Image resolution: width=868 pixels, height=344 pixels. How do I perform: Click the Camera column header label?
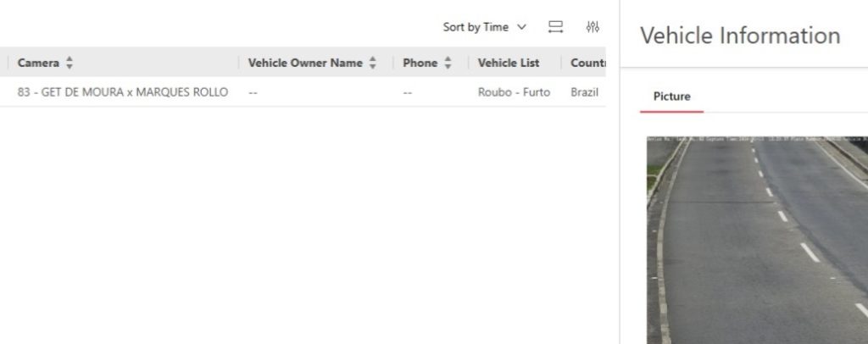[38, 63]
